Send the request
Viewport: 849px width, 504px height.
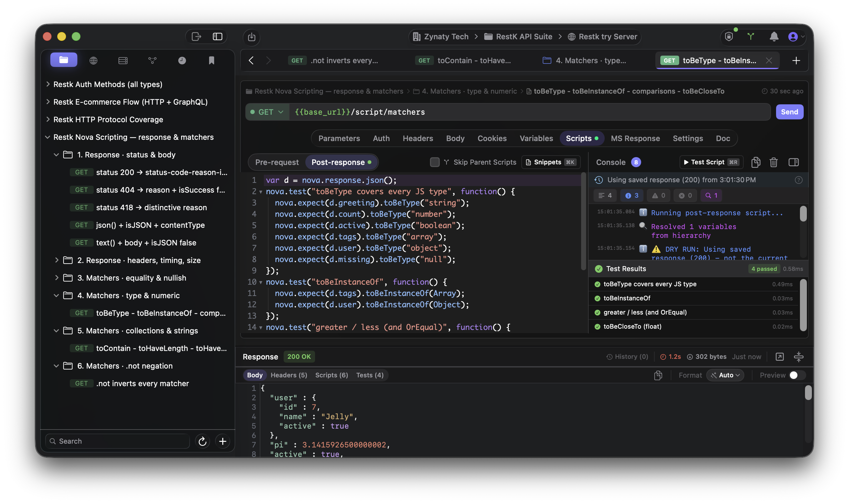(x=789, y=112)
